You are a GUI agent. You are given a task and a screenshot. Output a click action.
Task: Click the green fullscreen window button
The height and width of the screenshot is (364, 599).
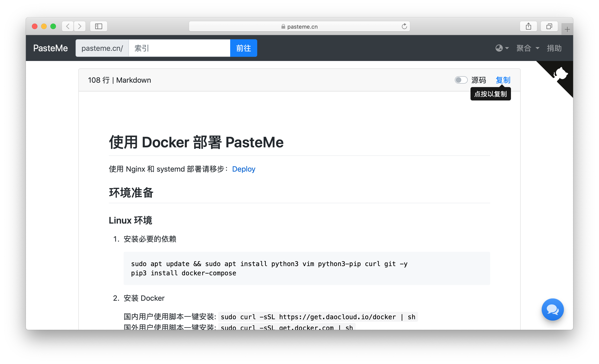coord(53,26)
